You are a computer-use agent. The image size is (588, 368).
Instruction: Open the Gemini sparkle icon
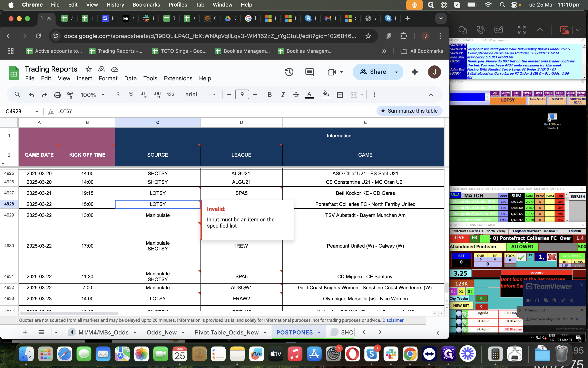pos(415,72)
